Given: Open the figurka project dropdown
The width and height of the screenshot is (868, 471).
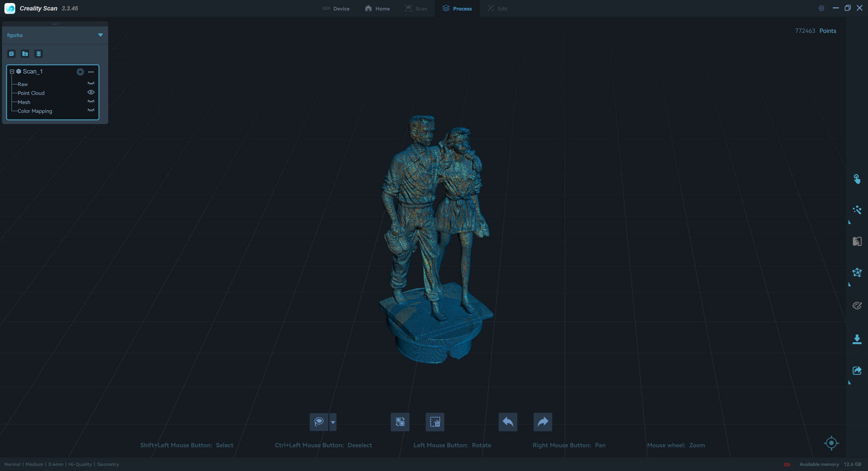Looking at the screenshot, I should point(100,35).
